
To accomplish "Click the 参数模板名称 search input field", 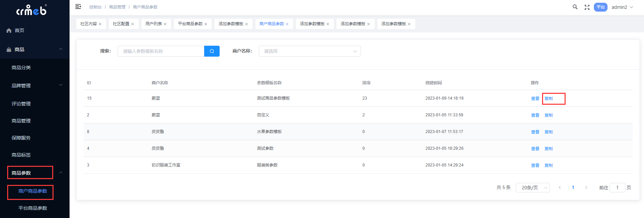I will coord(161,51).
